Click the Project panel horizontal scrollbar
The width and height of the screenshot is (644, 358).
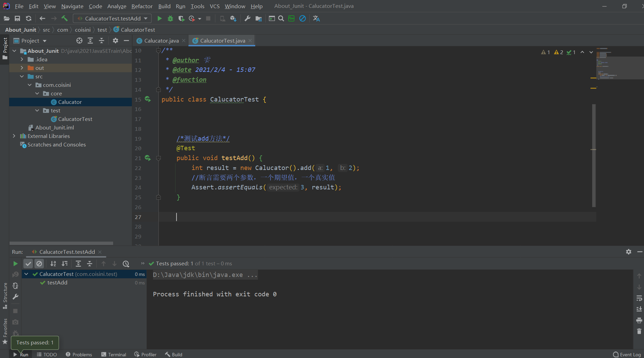61,243
